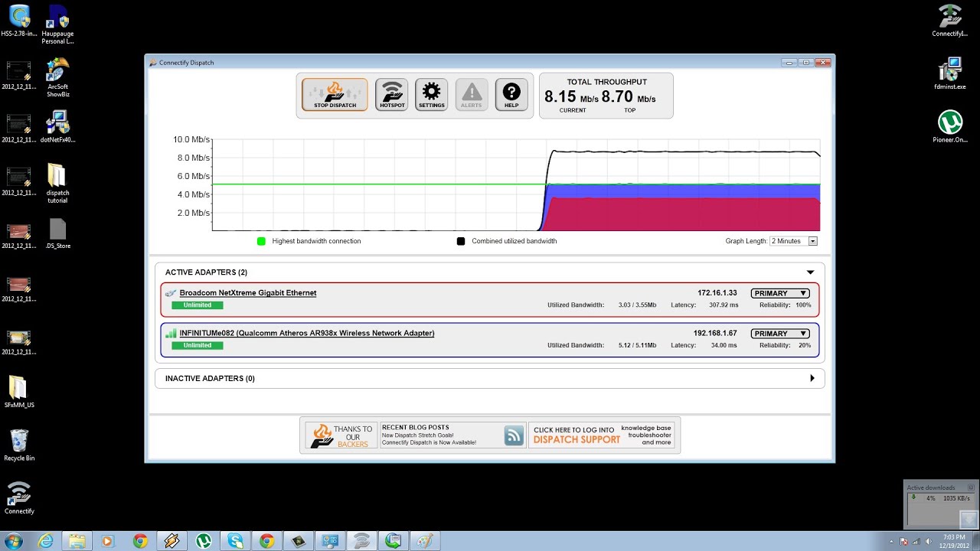
Task: Open the Hotspot tool
Action: (x=392, y=95)
